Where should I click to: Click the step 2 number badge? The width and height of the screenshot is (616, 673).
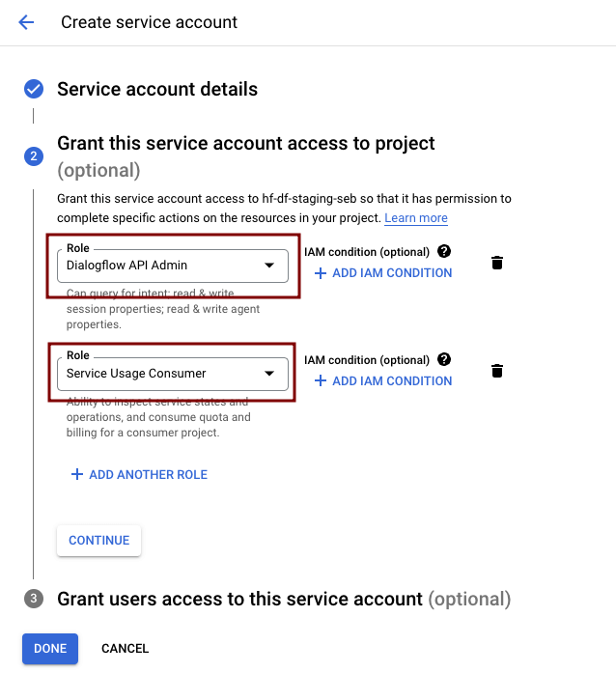[34, 156]
